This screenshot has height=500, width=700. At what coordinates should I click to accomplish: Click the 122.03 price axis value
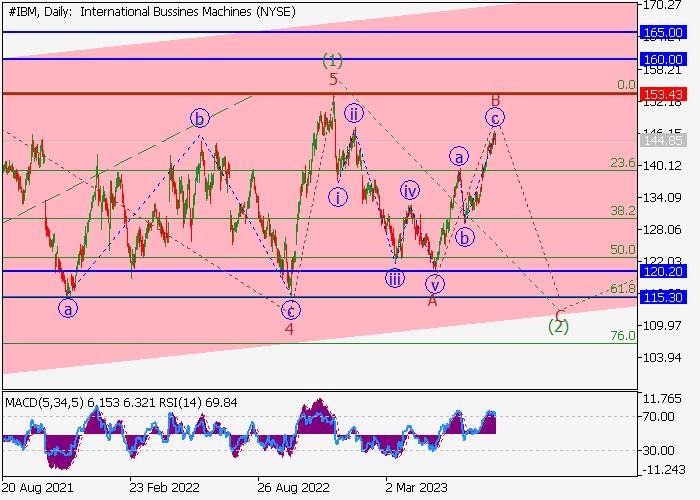point(662,260)
